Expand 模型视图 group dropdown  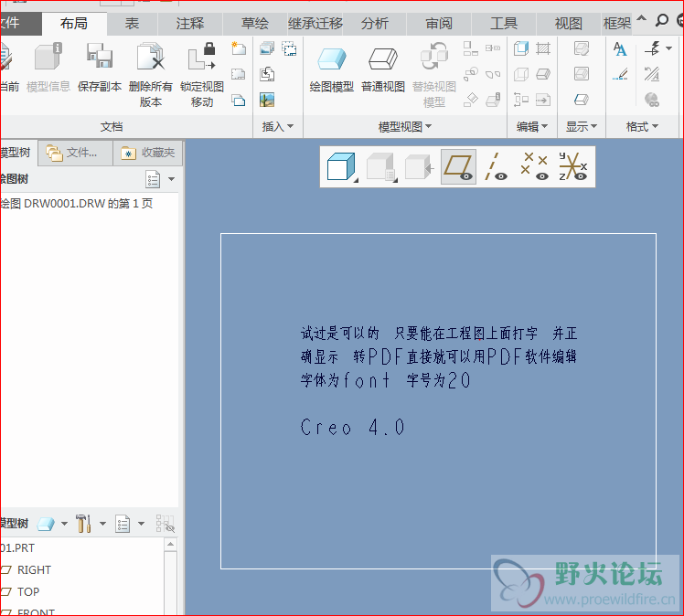tap(405, 127)
